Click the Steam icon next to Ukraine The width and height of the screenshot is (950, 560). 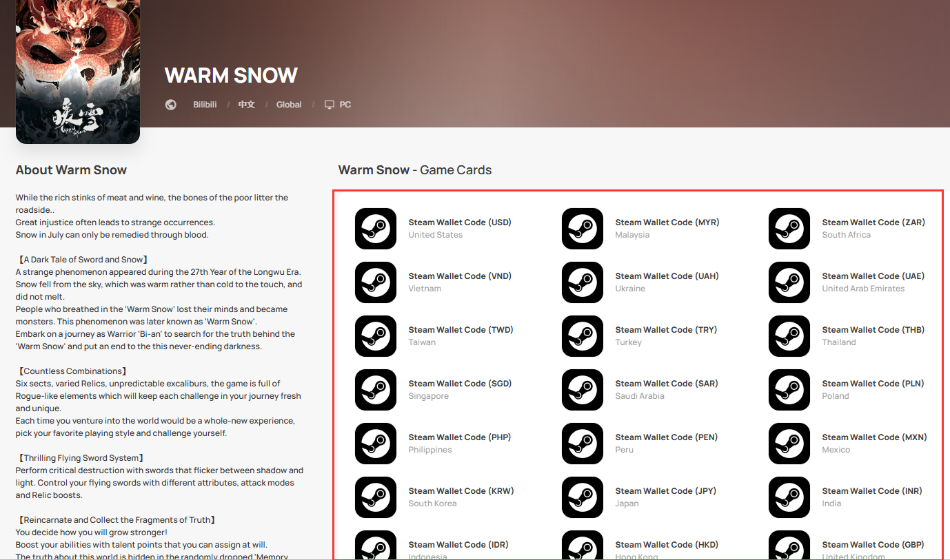583,282
